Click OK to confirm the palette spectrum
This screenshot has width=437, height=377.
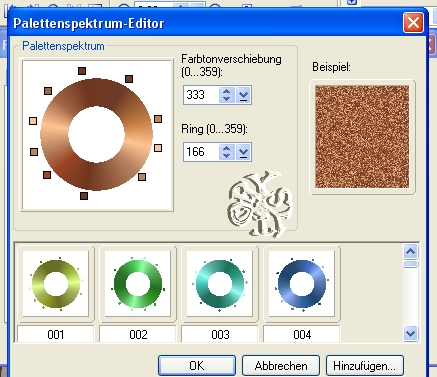point(197,366)
